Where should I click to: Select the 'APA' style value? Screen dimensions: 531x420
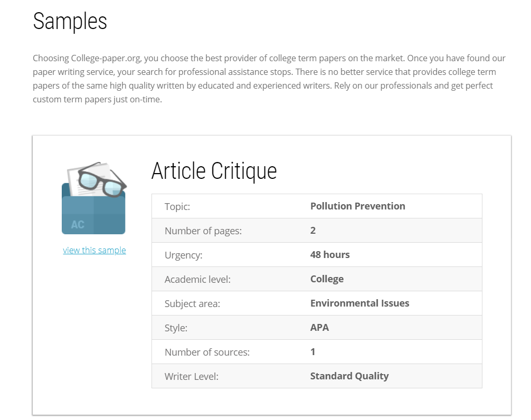(319, 327)
